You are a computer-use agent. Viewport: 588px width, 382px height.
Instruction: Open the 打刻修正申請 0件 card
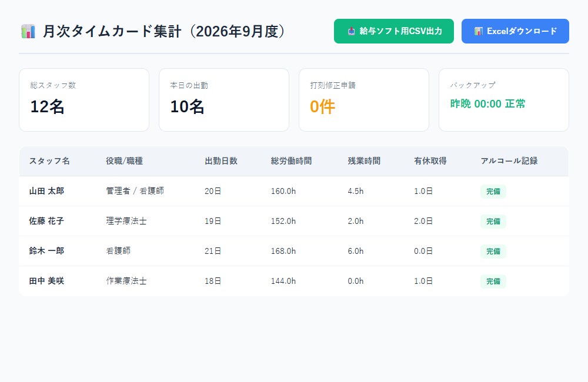pos(364,100)
